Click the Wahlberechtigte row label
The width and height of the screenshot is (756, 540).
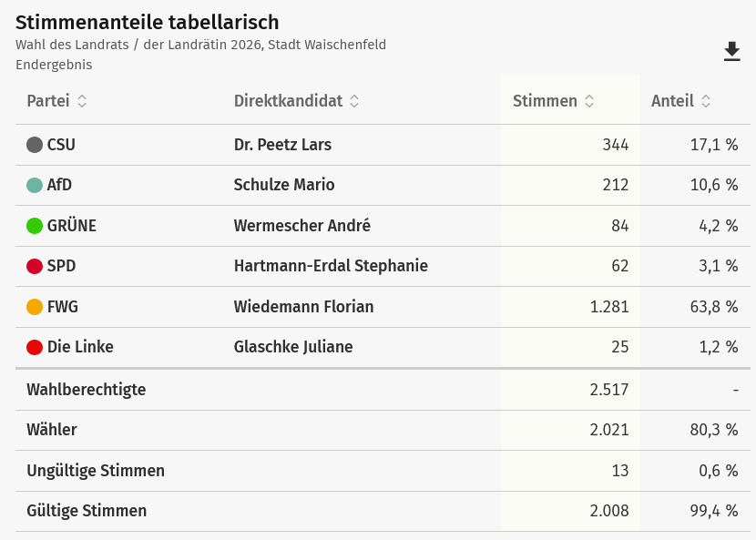(87, 390)
